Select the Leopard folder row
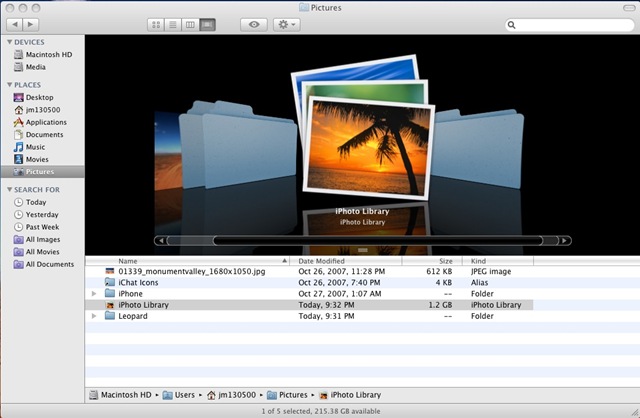The image size is (640, 418). (309, 316)
